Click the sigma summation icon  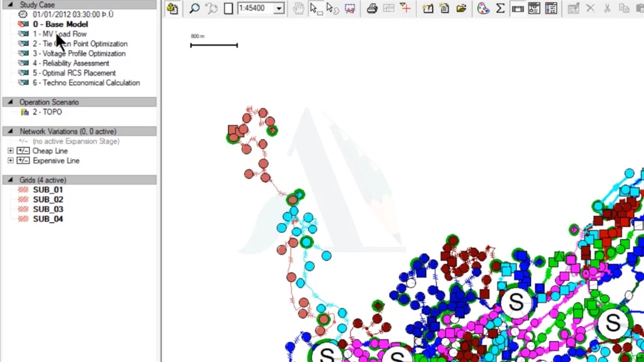[500, 9]
